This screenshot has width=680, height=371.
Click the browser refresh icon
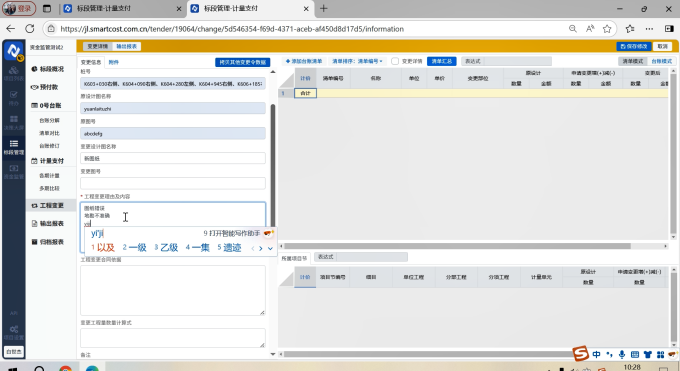point(29,29)
